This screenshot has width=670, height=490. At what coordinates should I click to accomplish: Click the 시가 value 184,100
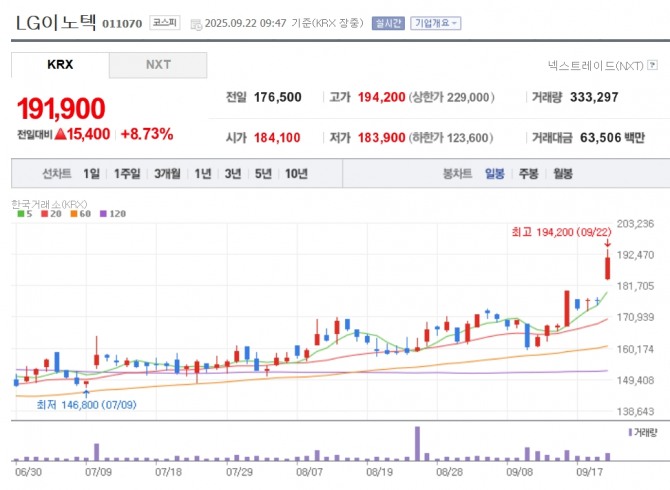(277, 138)
